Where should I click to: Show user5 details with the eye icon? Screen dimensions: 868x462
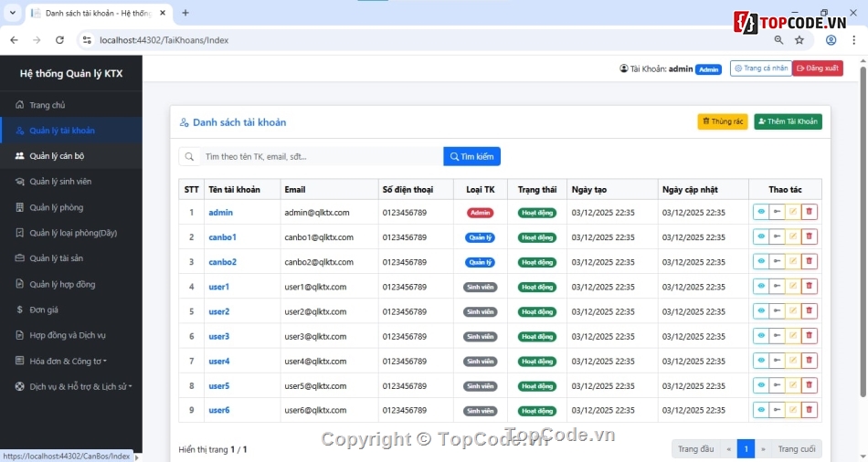click(x=760, y=385)
